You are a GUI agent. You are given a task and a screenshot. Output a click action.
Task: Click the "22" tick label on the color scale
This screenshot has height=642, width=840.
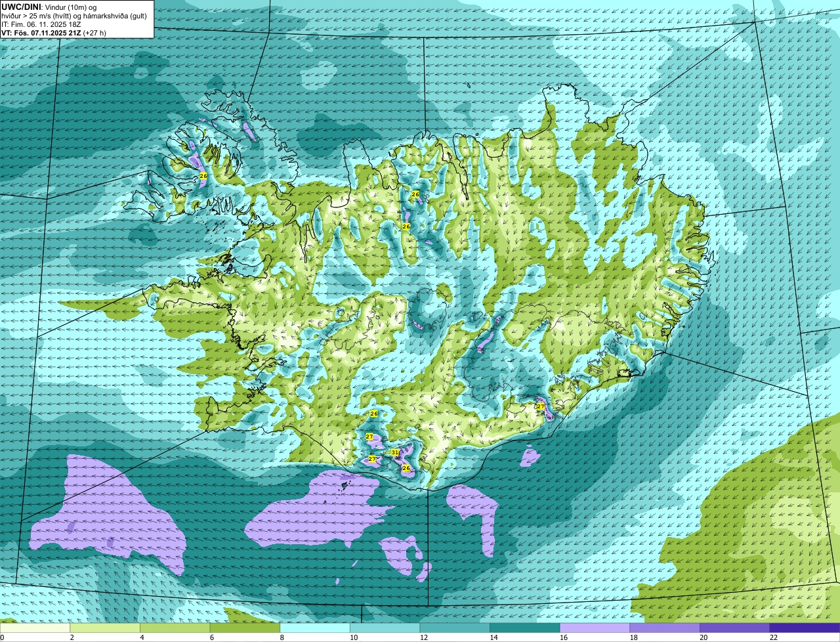pos(774,637)
